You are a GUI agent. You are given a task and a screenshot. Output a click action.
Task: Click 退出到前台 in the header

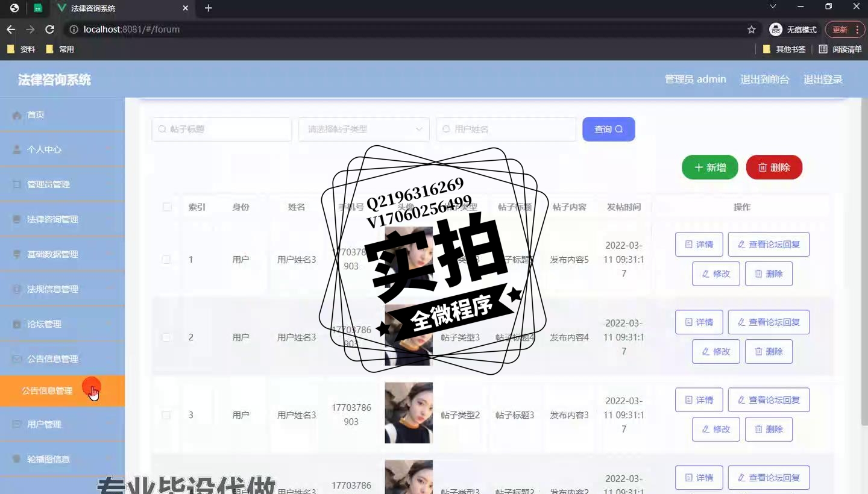pos(764,80)
